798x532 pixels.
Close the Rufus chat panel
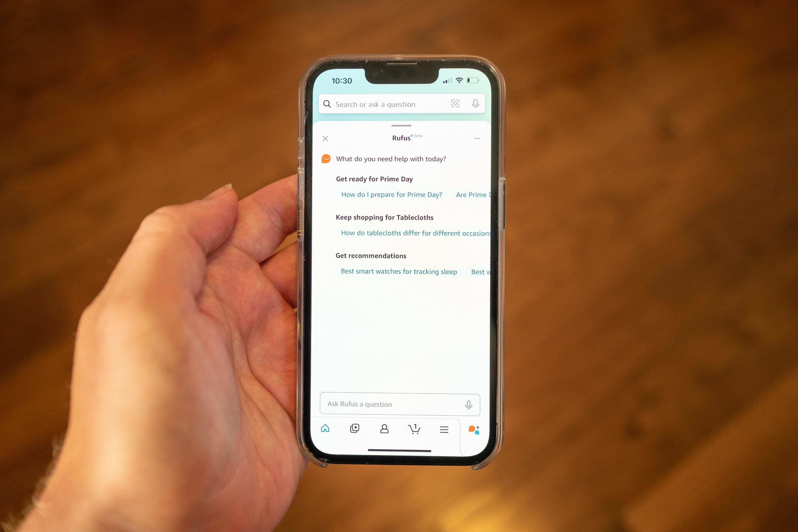[326, 138]
